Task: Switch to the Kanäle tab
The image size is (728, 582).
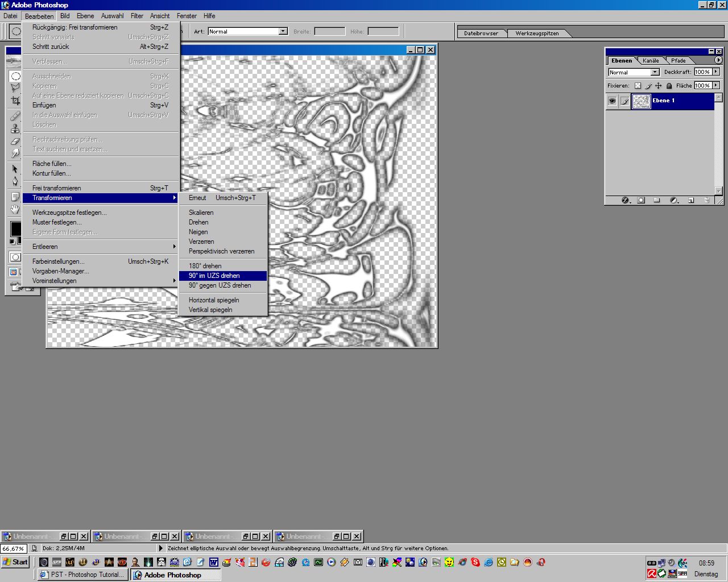Action: (651, 60)
